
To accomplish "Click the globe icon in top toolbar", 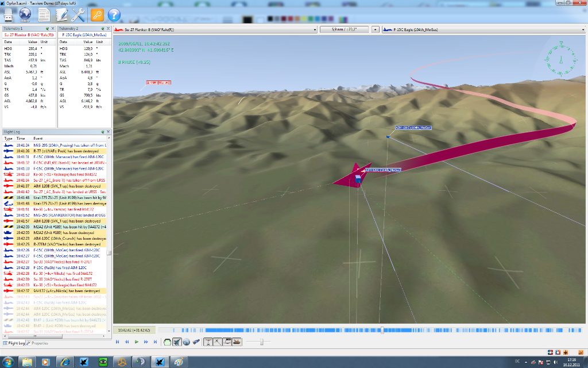I will (25, 15).
